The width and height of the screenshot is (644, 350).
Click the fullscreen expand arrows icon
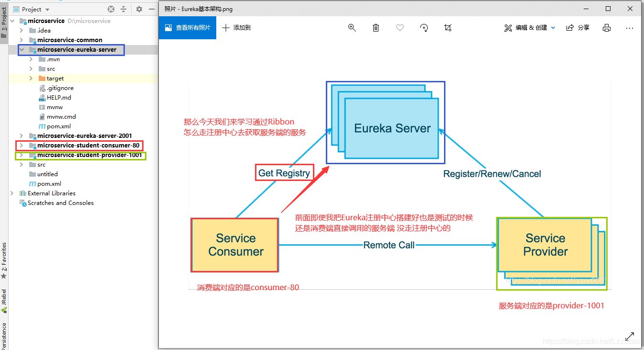click(630, 336)
